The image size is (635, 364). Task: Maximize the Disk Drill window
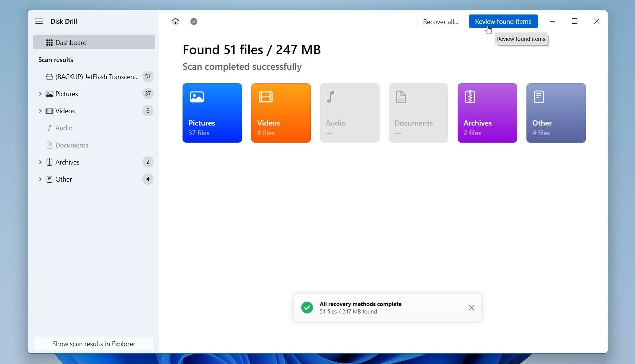tap(574, 21)
